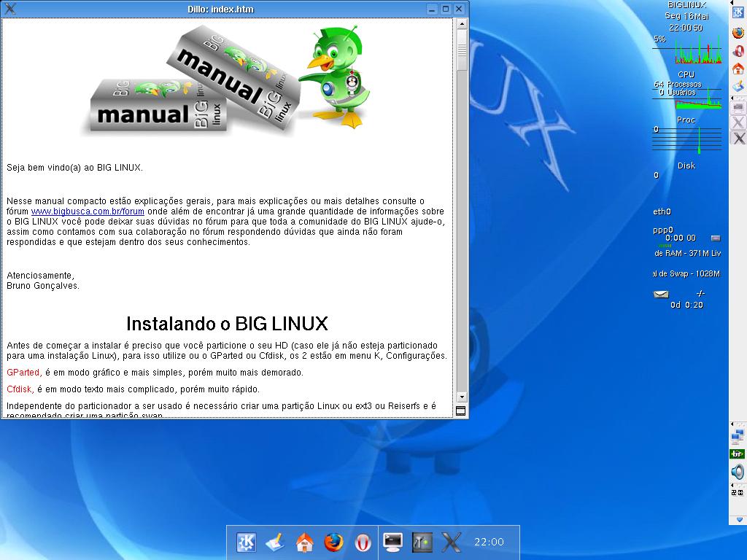Click the scrollbar down arrow in Dillo
This screenshot has height=560, width=747.
click(461, 397)
